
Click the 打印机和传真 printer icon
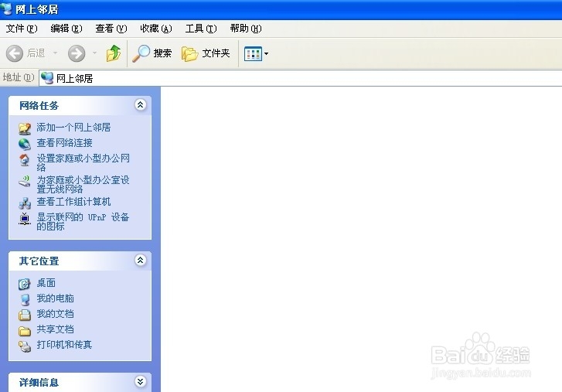25,346
